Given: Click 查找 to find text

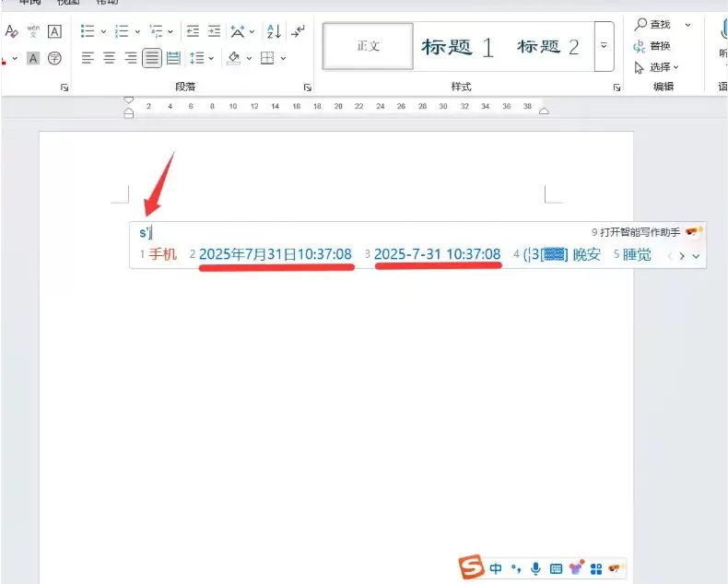Looking at the screenshot, I should (652, 24).
